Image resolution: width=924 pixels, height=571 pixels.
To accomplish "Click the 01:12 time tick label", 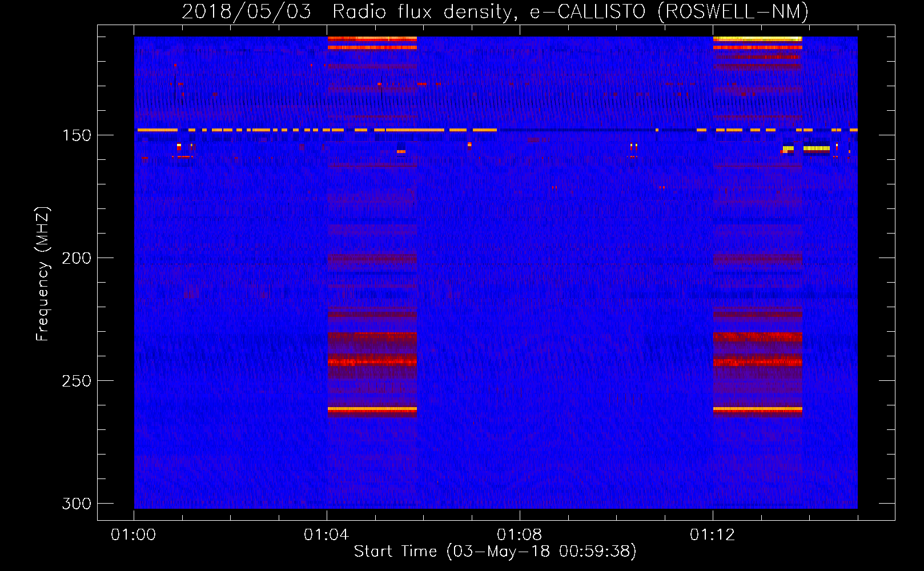I will (712, 535).
